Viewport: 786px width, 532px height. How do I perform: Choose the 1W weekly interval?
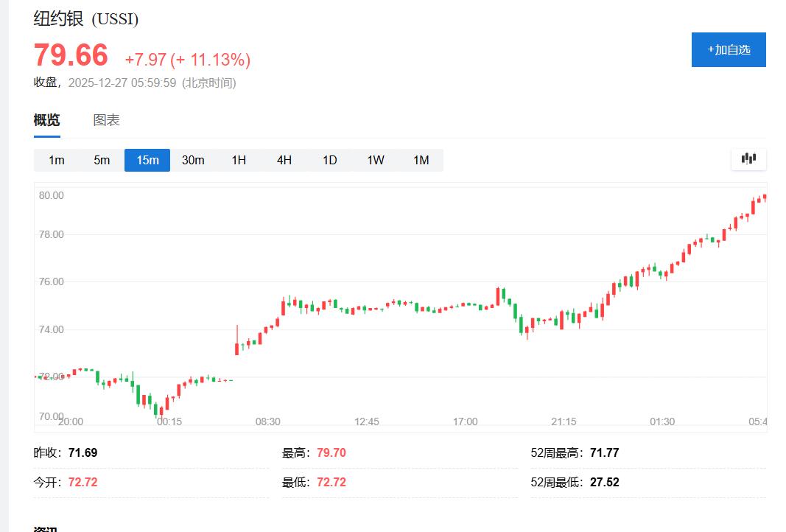376,160
